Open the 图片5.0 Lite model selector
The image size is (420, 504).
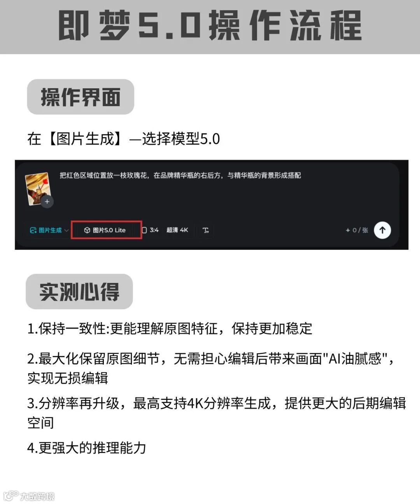point(105,230)
